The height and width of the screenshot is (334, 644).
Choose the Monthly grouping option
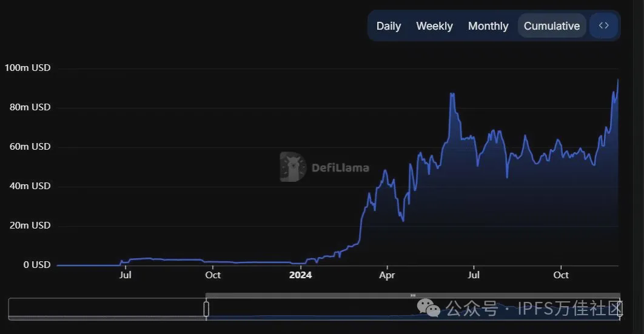click(488, 26)
